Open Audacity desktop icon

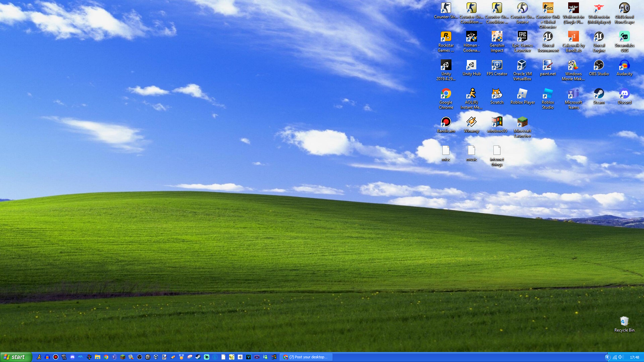[624, 68]
